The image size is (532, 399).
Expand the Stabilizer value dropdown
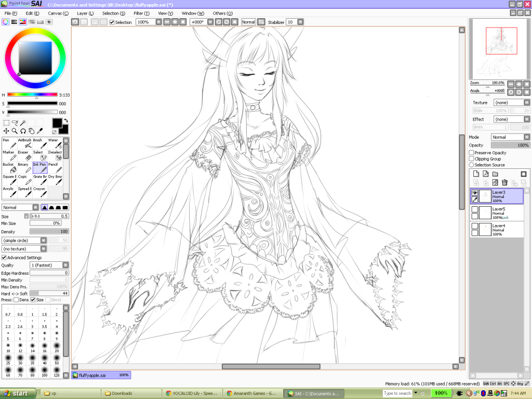click(x=301, y=22)
